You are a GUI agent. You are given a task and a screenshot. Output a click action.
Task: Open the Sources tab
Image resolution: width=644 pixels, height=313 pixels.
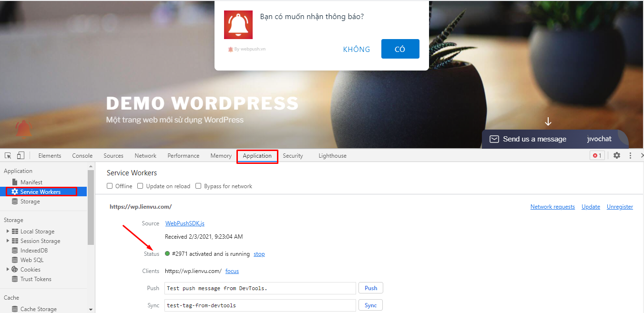pos(113,156)
